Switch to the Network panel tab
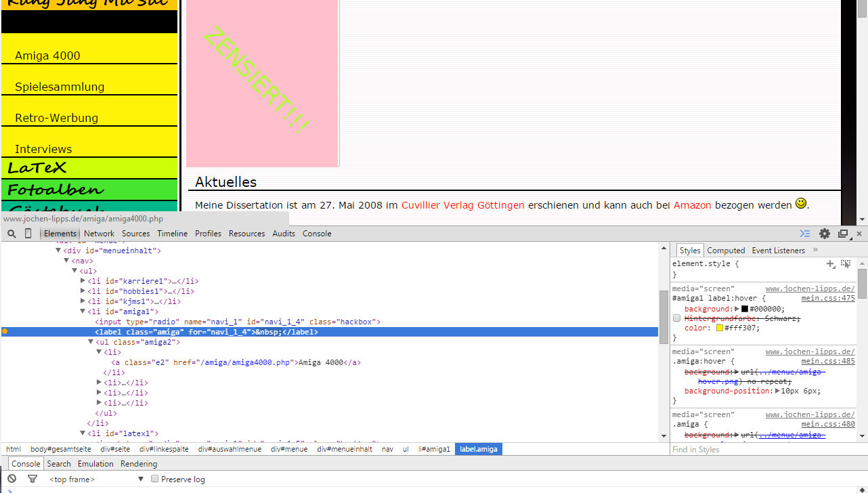Viewport: 868px width, 493px height. (x=99, y=234)
